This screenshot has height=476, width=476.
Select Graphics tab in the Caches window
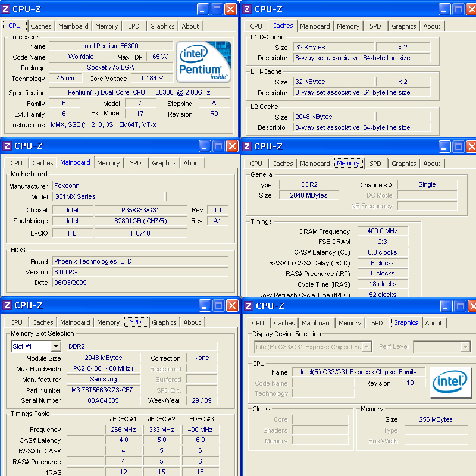tap(404, 26)
